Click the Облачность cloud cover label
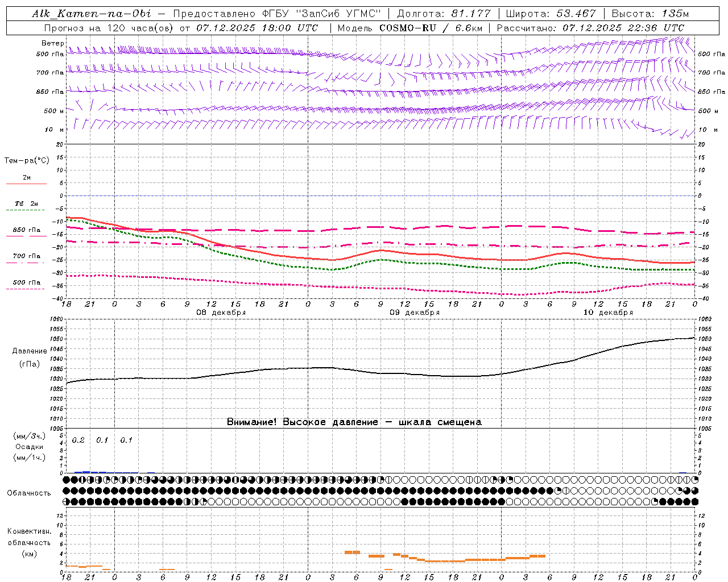The image size is (728, 582). tap(29, 493)
